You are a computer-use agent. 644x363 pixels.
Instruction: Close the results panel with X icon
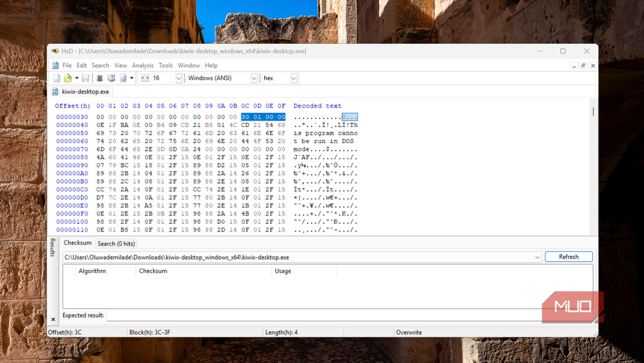tap(53, 319)
